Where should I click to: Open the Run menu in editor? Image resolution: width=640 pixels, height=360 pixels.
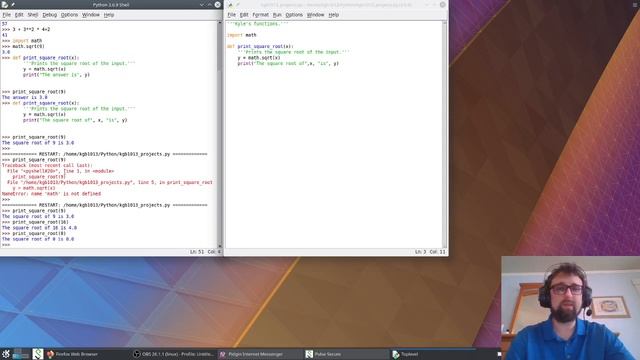click(277, 15)
